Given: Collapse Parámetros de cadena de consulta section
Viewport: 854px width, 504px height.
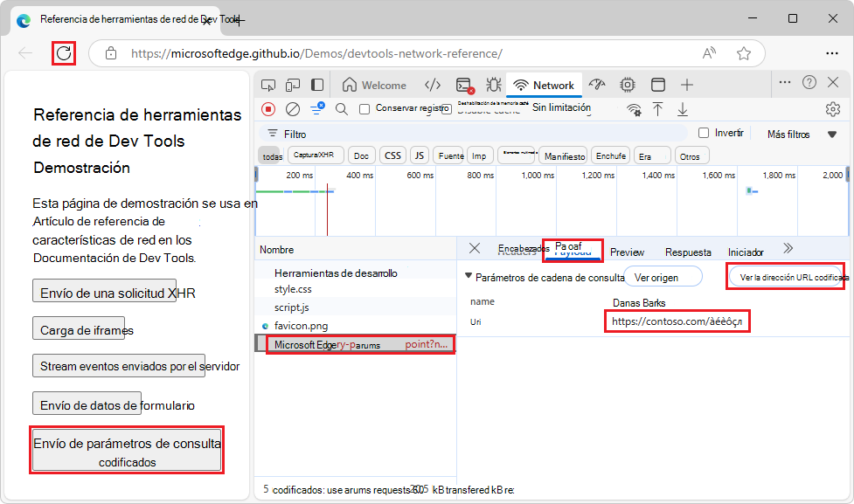Looking at the screenshot, I should pyautogui.click(x=469, y=277).
